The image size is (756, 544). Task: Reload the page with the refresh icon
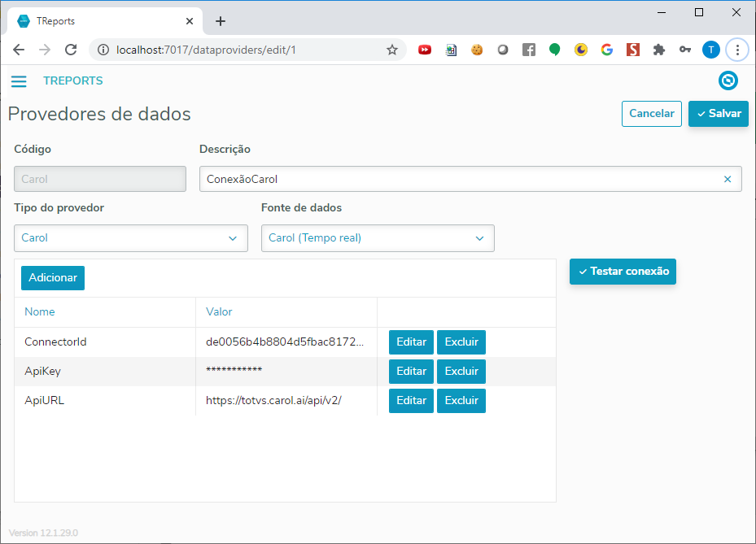point(71,50)
